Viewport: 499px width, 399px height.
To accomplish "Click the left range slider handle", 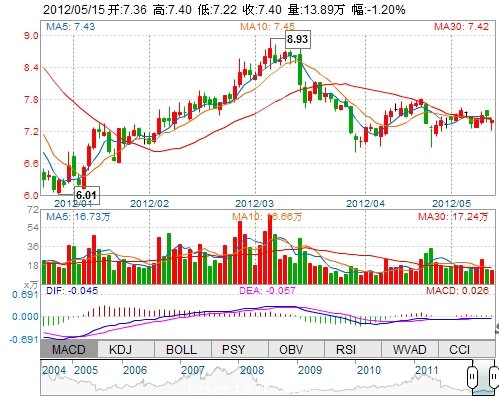I will coord(472,377).
